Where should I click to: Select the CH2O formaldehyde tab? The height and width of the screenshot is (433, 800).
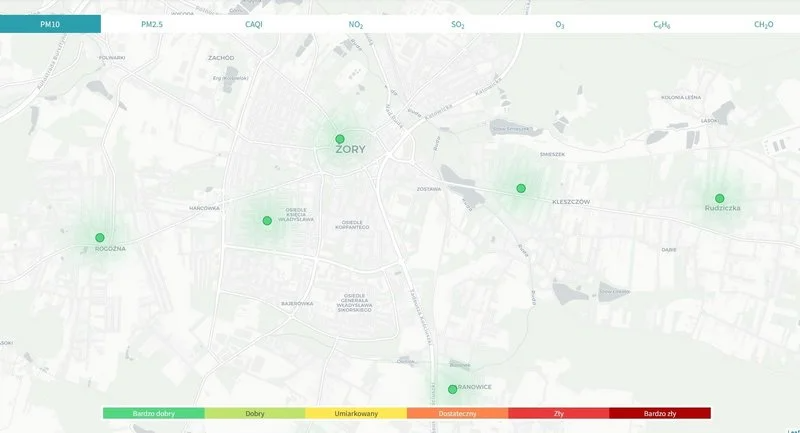763,24
